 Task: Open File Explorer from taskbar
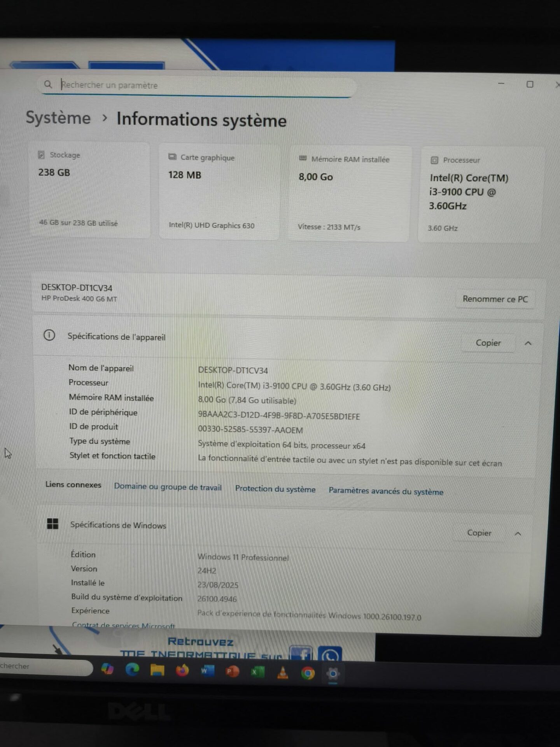[157, 670]
